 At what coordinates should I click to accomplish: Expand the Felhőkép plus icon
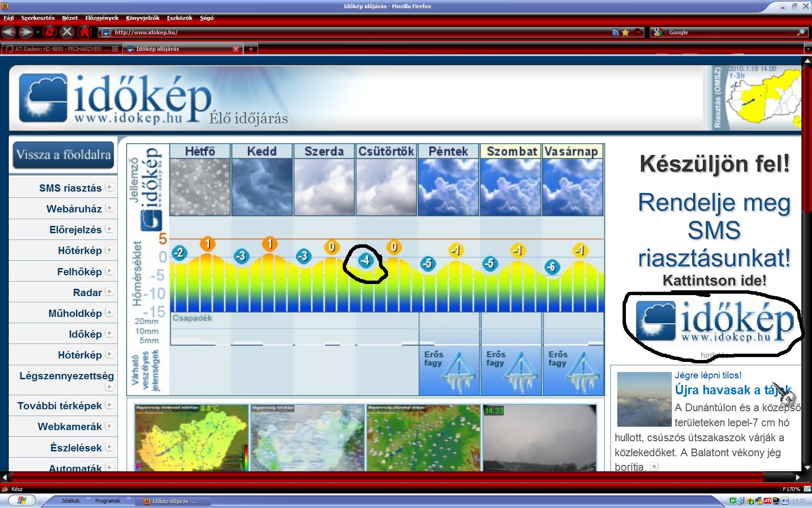(109, 270)
